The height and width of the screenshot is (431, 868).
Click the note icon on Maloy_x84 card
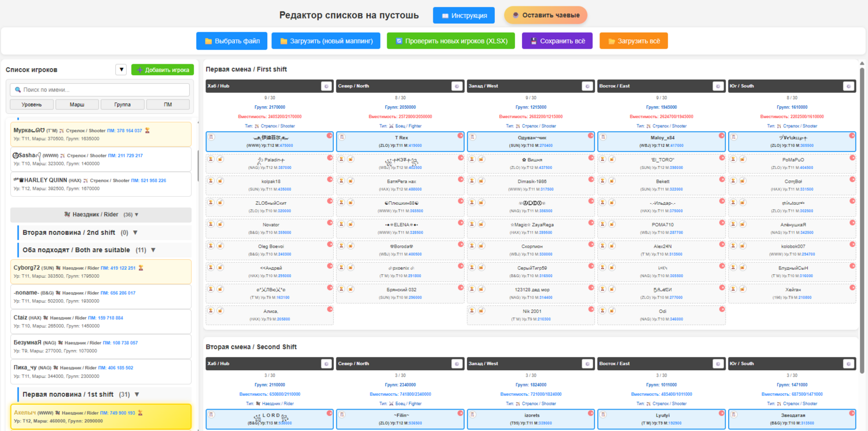click(x=603, y=137)
